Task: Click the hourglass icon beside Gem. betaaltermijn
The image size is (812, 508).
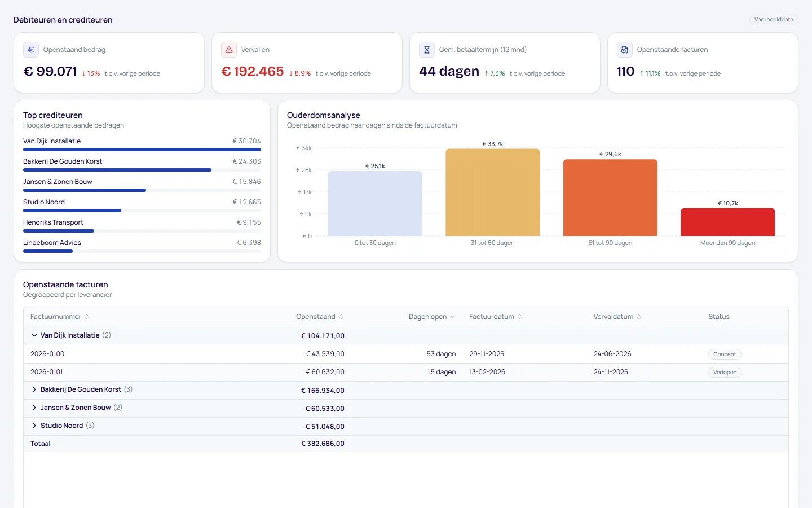Action: [427, 50]
